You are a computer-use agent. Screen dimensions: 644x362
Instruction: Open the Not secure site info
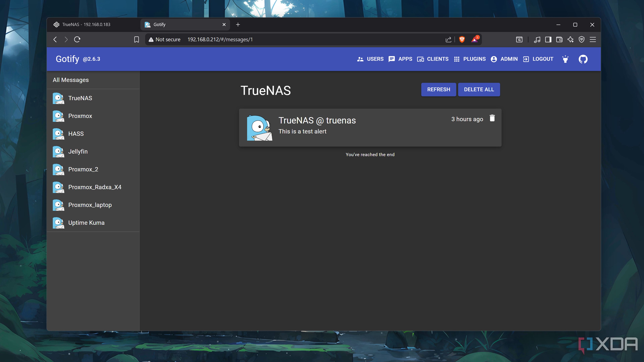tap(165, 40)
